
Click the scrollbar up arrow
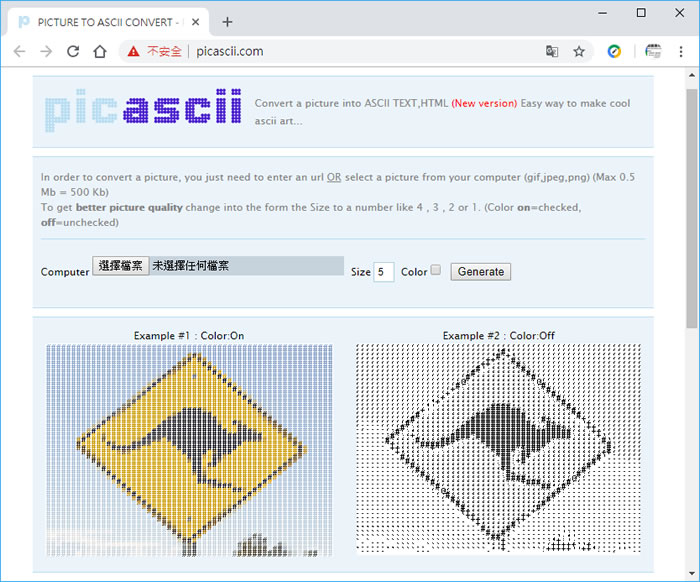pyautogui.click(x=692, y=75)
